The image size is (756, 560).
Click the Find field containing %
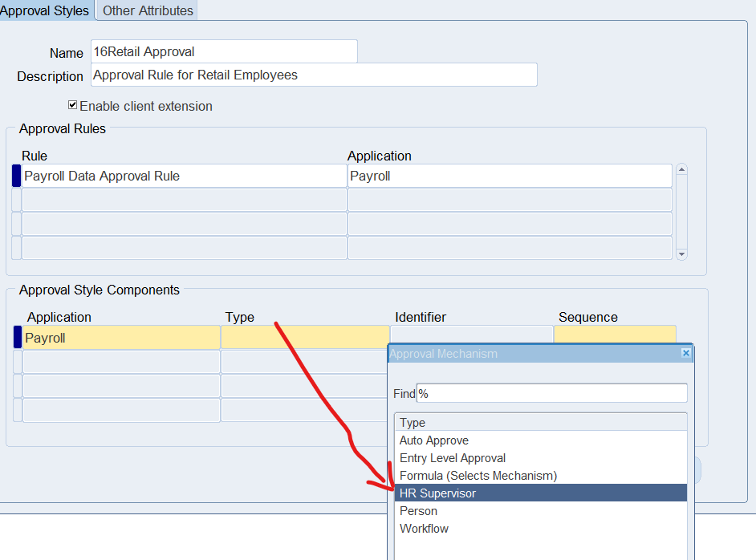click(551, 393)
